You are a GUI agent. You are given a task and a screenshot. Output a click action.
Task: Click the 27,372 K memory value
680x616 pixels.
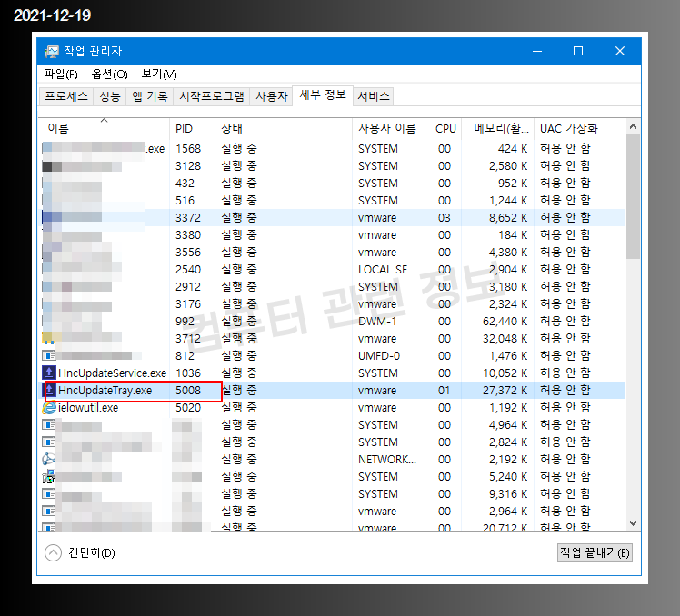(x=505, y=390)
